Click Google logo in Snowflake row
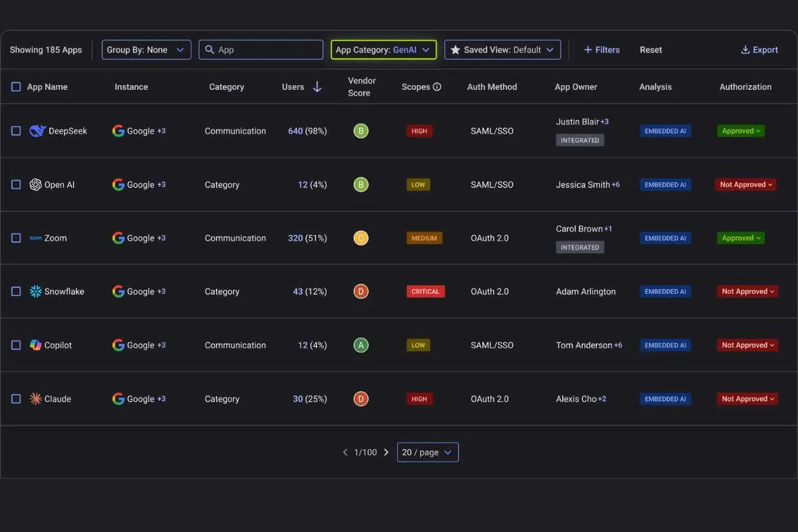 118,291
